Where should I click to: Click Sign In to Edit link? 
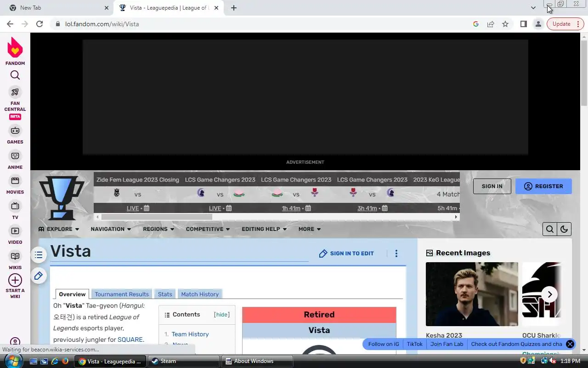pyautogui.click(x=346, y=253)
